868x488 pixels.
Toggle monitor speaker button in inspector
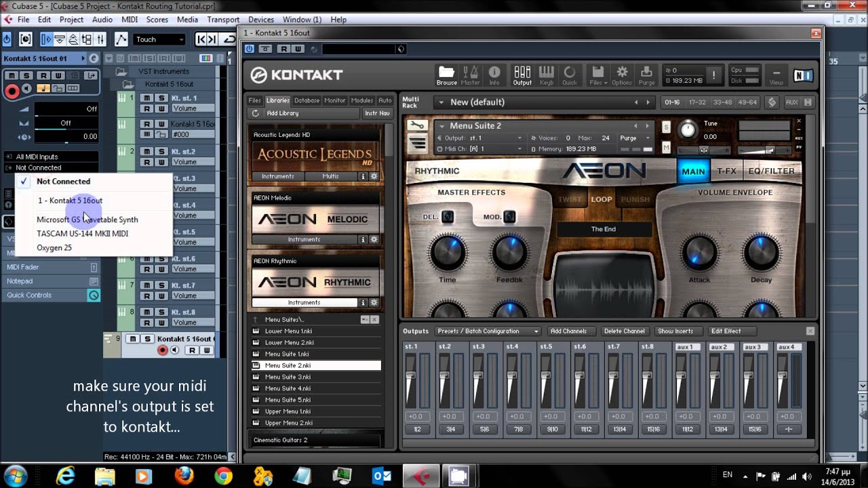coord(26,89)
